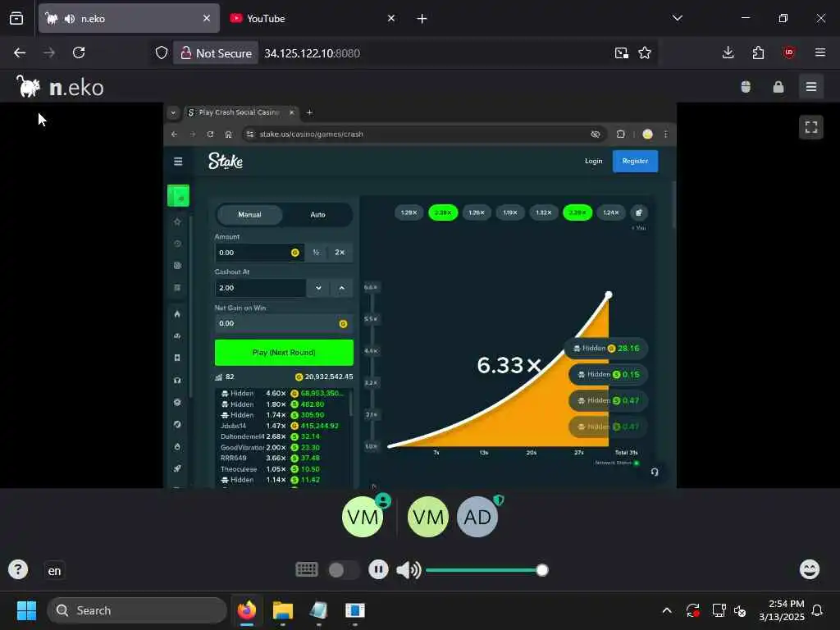The width and height of the screenshot is (840, 630).
Task: Enter fullscreen on the neko video
Action: point(810,127)
